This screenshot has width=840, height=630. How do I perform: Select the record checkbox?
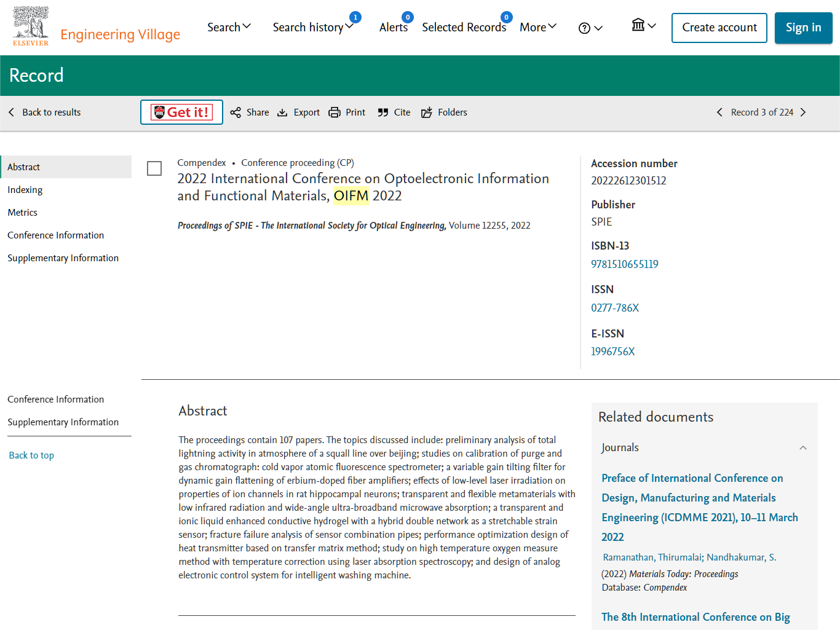click(x=154, y=168)
